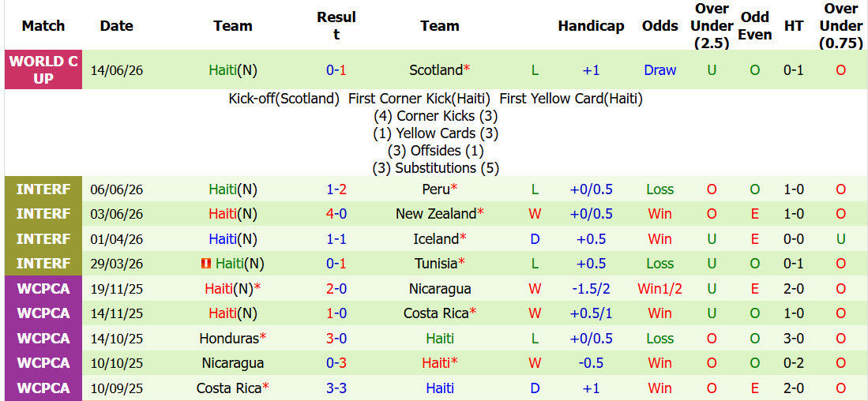Click the Date column header
This screenshot has height=401, width=868.
point(116,26)
